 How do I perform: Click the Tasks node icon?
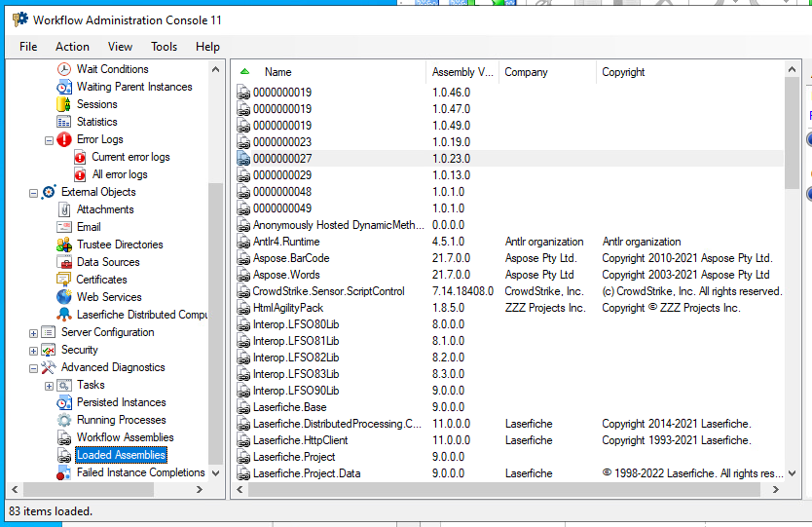[63, 385]
